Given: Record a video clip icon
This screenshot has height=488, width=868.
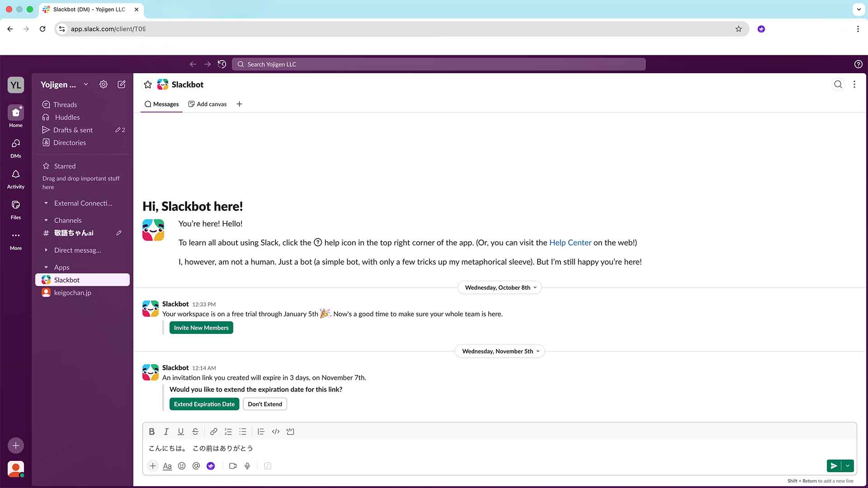Looking at the screenshot, I should tap(233, 466).
